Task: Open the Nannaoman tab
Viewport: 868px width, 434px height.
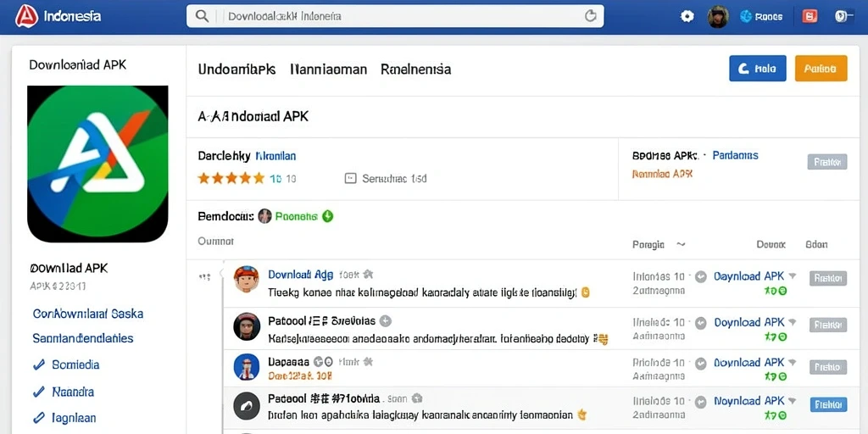Action: pyautogui.click(x=328, y=70)
